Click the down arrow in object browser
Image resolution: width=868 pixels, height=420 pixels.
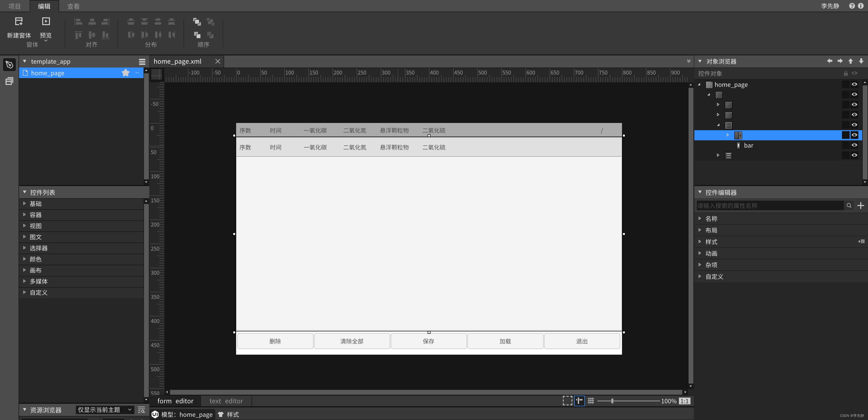tap(861, 61)
